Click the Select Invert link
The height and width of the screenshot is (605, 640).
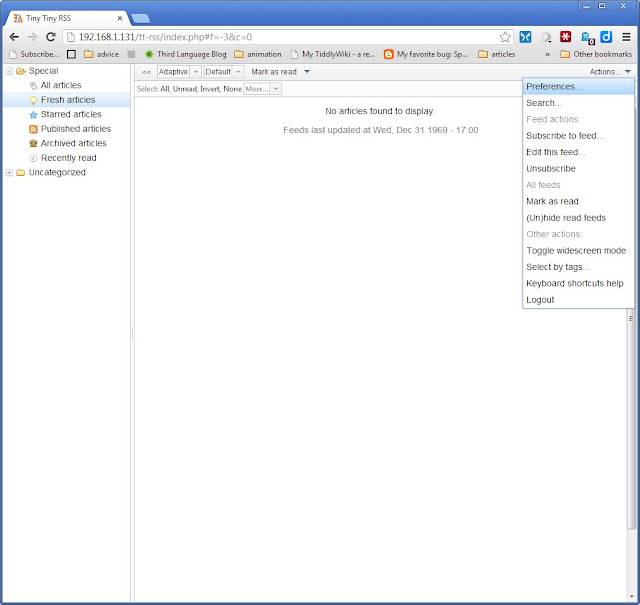click(x=210, y=89)
